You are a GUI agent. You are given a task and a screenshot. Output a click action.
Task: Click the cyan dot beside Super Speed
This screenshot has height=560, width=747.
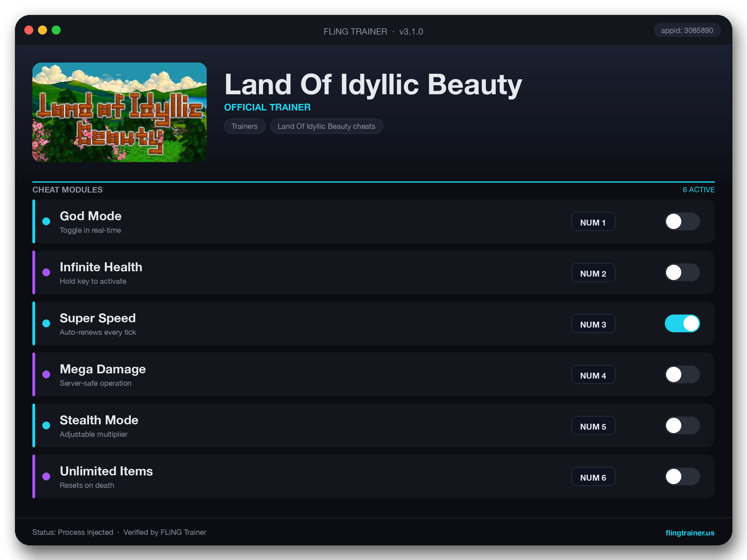pos(46,323)
